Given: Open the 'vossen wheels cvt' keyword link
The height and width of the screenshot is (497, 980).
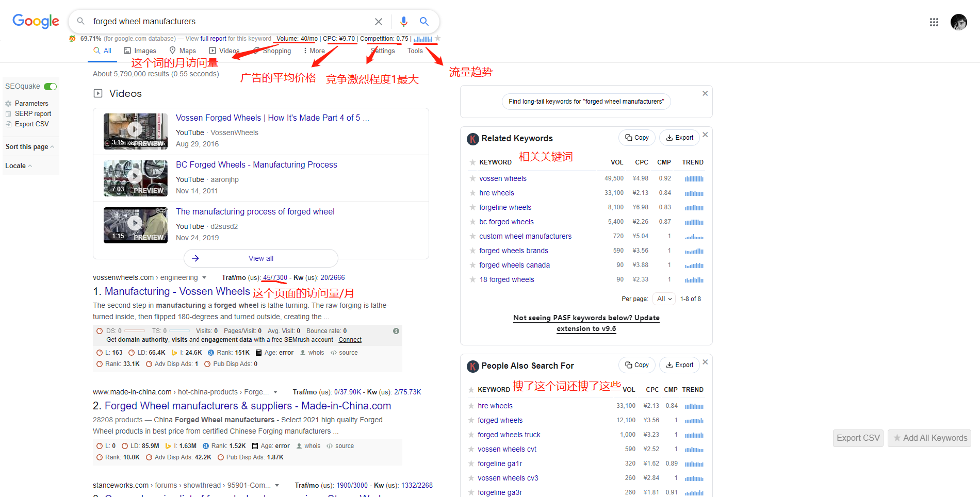Looking at the screenshot, I should tap(507, 450).
